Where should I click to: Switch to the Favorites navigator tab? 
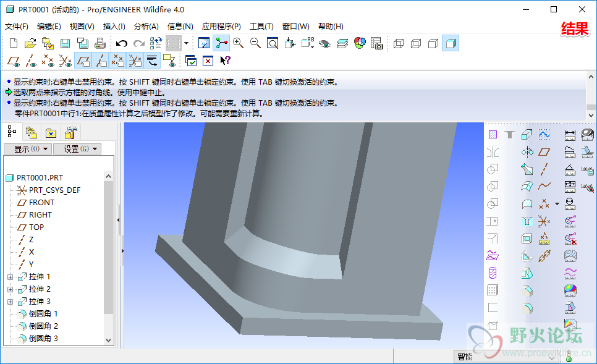pos(51,132)
